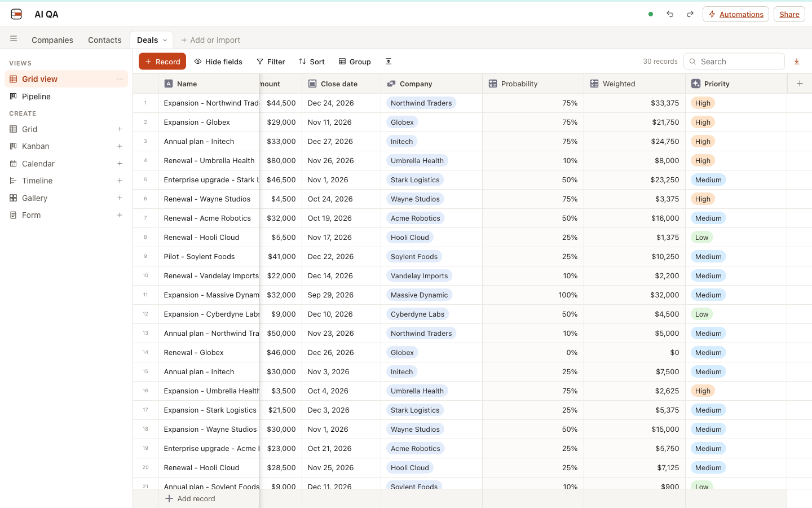The height and width of the screenshot is (508, 812).
Task: Click the Close date column header
Action: pos(342,84)
